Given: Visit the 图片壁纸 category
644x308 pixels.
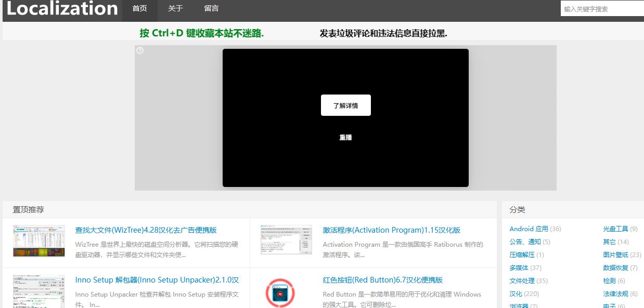Looking at the screenshot, I should 616,255.
